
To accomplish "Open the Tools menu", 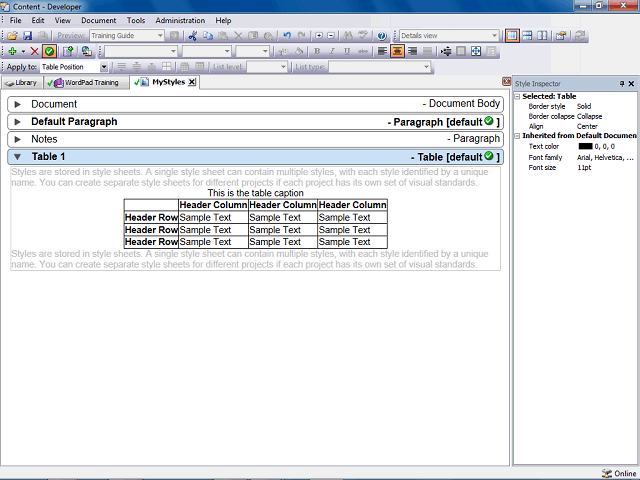I will tap(136, 20).
